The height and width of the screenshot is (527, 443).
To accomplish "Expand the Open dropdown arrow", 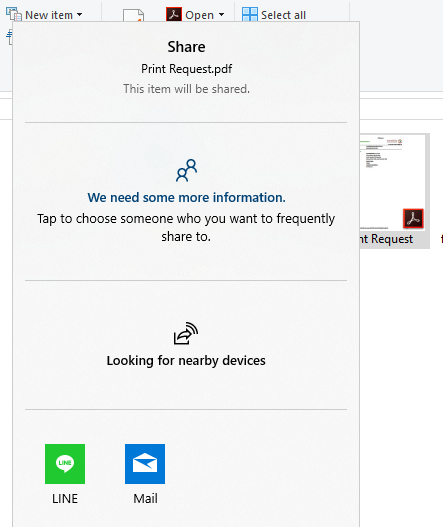I will pyautogui.click(x=221, y=14).
